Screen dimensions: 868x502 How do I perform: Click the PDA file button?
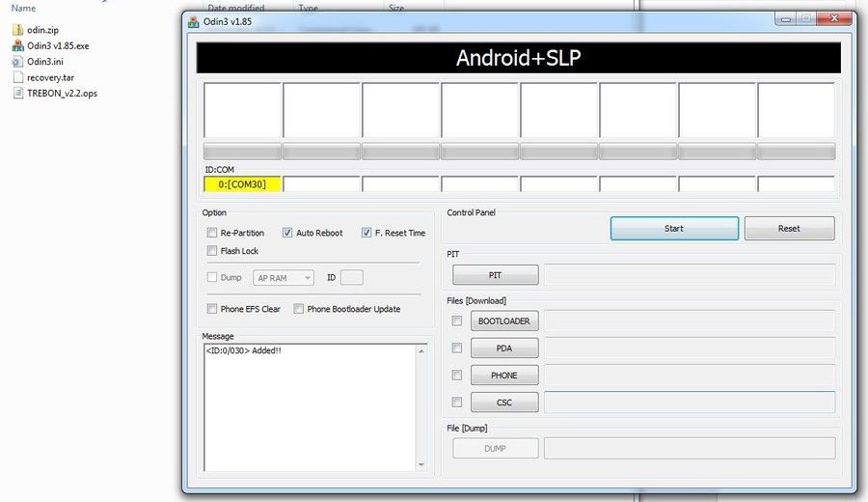pyautogui.click(x=504, y=348)
